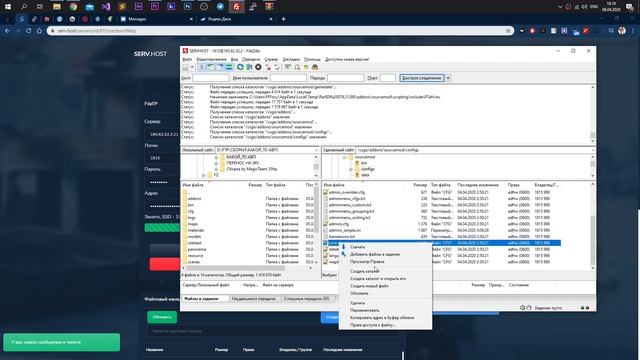The height and width of the screenshot is (360, 640).
Task: Click the Хост input field
Action: click(211, 78)
